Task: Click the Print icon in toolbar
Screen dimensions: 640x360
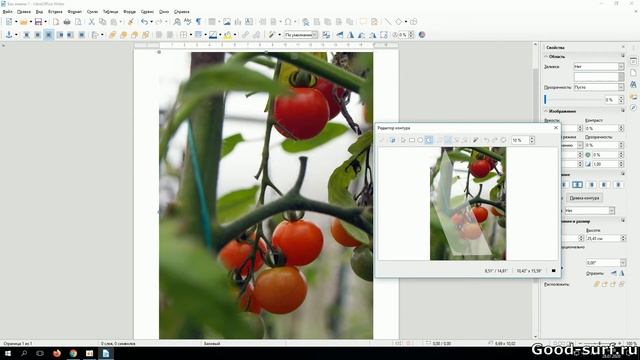Action: (x=67, y=22)
